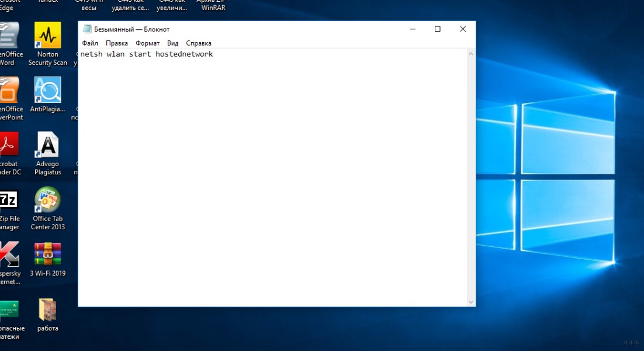The height and width of the screenshot is (351, 644).
Task: Open the Файл menu
Action: click(x=90, y=43)
